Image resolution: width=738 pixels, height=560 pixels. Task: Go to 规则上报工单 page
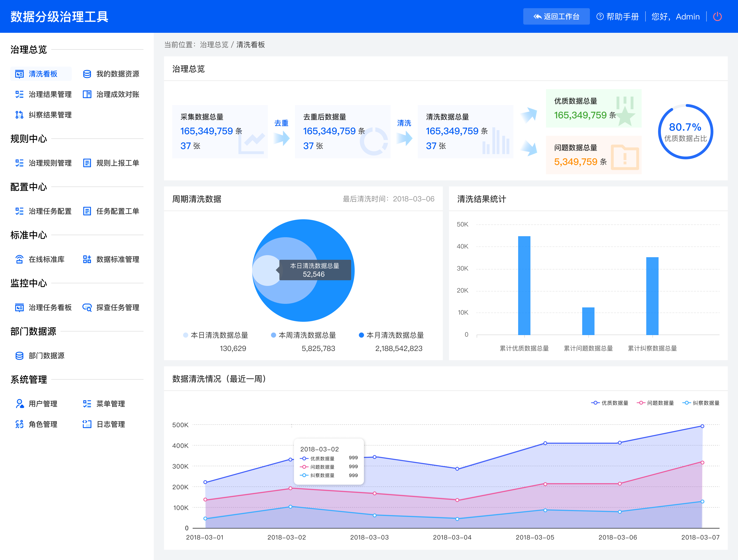[x=111, y=163]
